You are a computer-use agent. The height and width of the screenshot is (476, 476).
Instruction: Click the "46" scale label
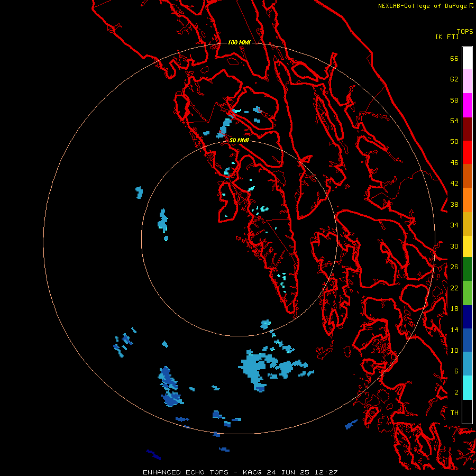[454, 162]
